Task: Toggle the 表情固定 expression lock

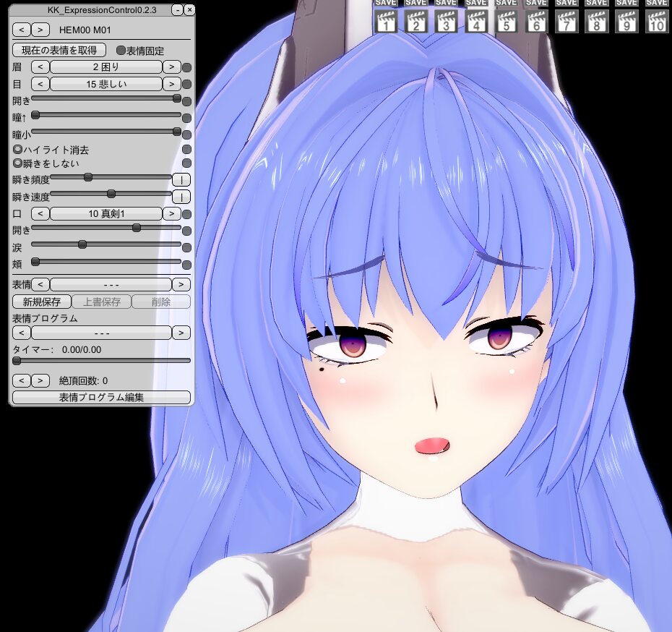Action: [x=140, y=51]
